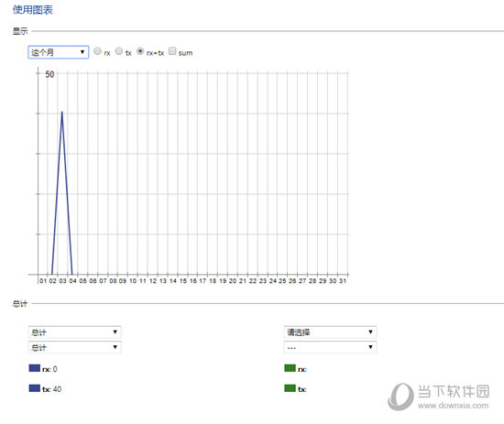Click the www.downxia.com link text
This screenshot has width=504, height=424.
[x=454, y=406]
